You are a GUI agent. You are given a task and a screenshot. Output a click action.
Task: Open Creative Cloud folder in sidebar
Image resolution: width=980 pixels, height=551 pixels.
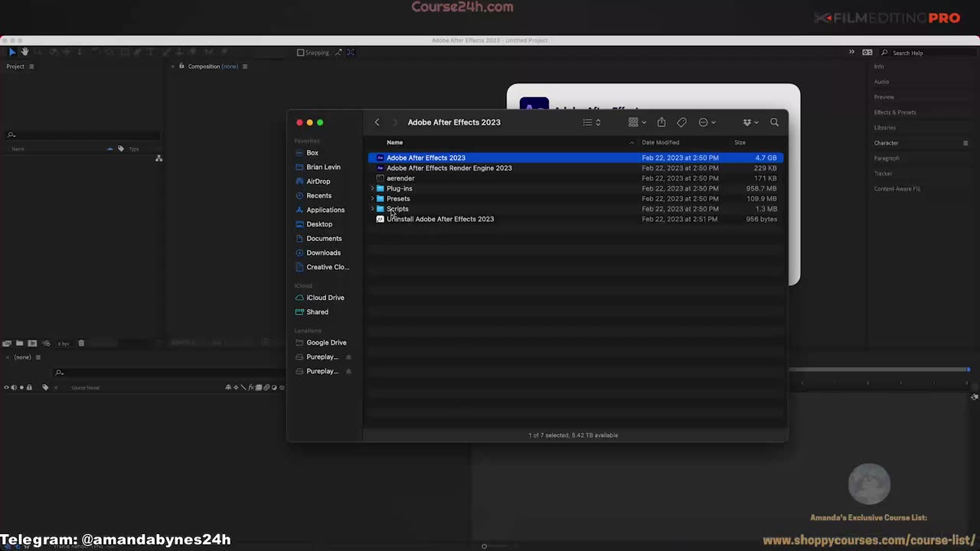point(327,267)
